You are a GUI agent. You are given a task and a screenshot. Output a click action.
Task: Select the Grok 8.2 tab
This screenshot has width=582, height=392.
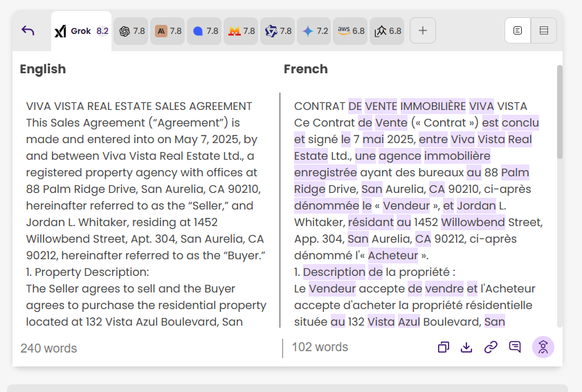tap(82, 31)
